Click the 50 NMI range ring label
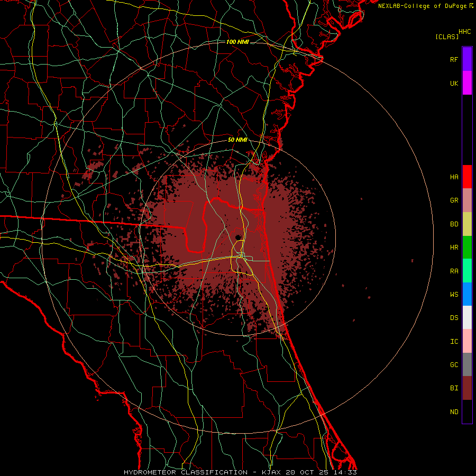Image resolution: width=476 pixels, height=476 pixels. (x=237, y=140)
